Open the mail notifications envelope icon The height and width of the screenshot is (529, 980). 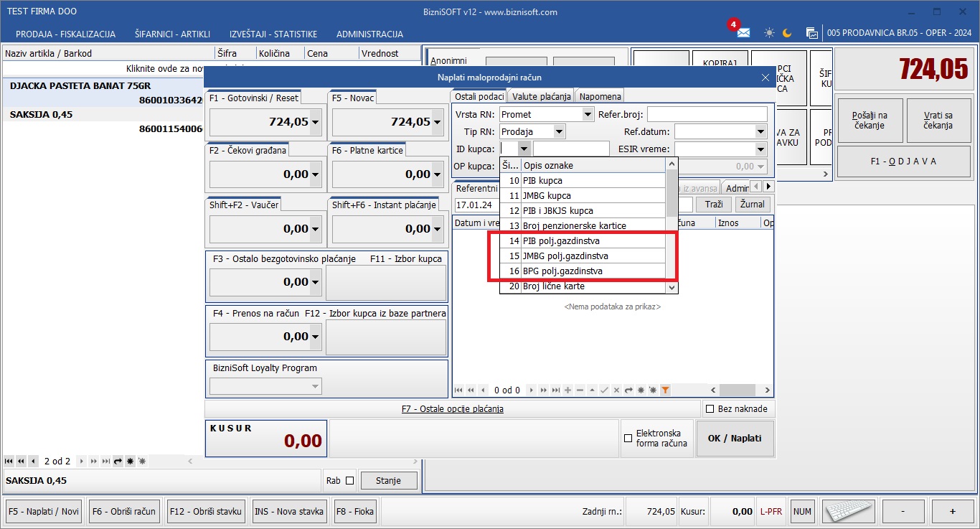743,33
